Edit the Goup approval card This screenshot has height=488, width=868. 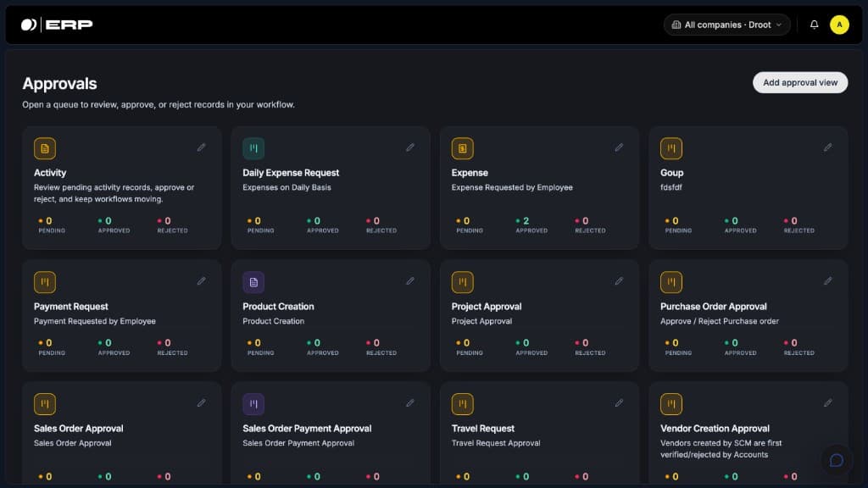(x=827, y=147)
